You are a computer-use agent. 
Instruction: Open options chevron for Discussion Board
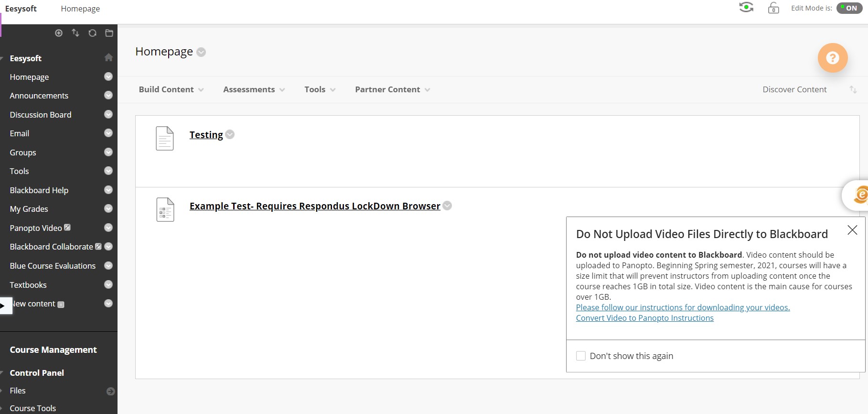[x=108, y=114]
